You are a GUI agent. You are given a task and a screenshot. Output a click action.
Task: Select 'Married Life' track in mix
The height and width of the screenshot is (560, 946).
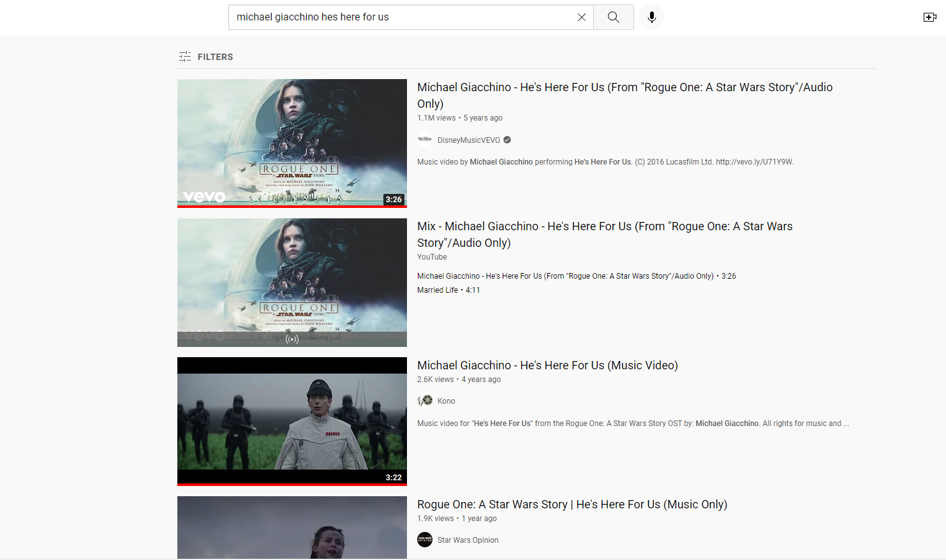[x=438, y=290]
